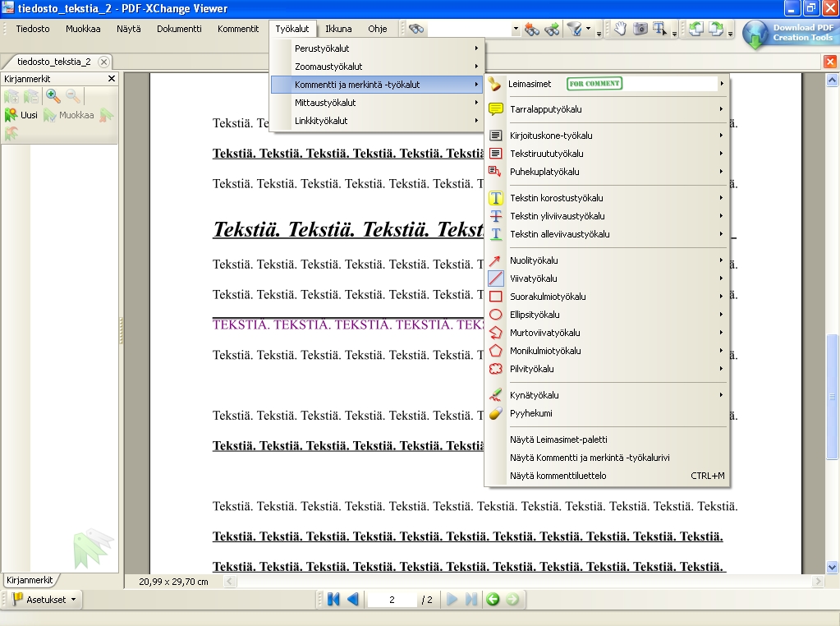Expand the Leimasimet submenu arrow
Image resolution: width=840 pixels, height=626 pixels.
click(x=722, y=84)
